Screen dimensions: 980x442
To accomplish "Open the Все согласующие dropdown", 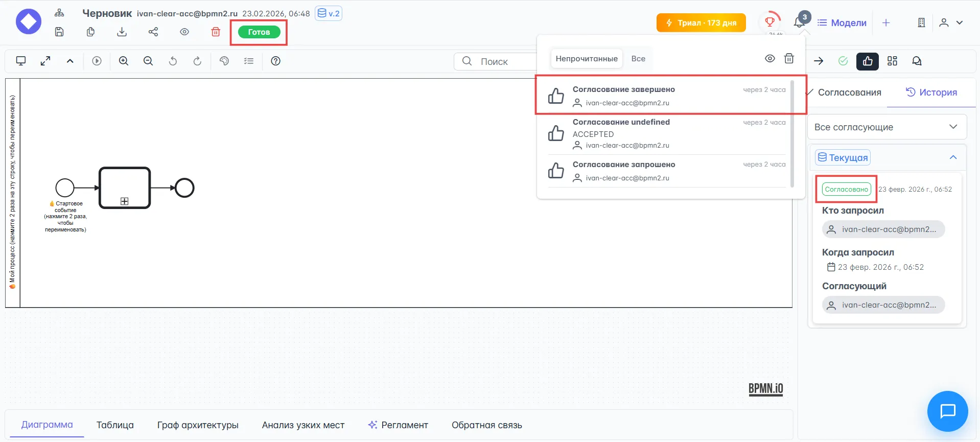I will click(886, 127).
